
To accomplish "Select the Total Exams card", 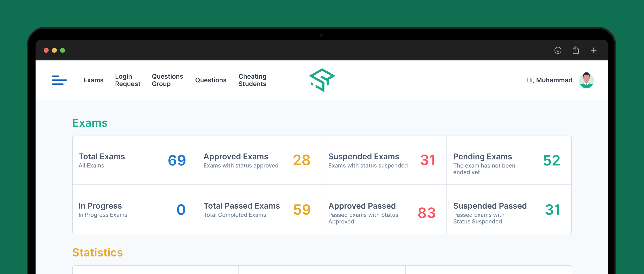I will pos(135,160).
